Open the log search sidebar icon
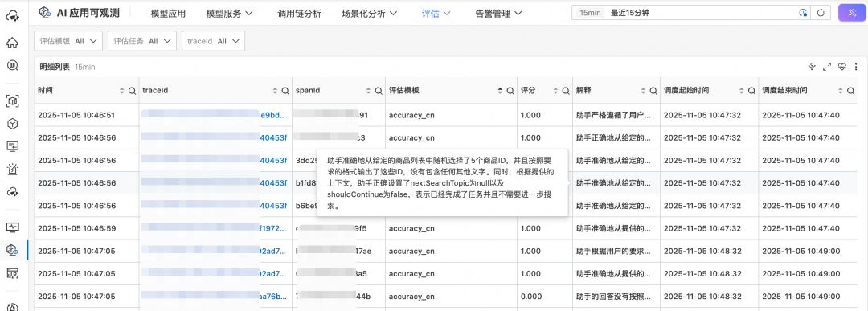 (12, 65)
